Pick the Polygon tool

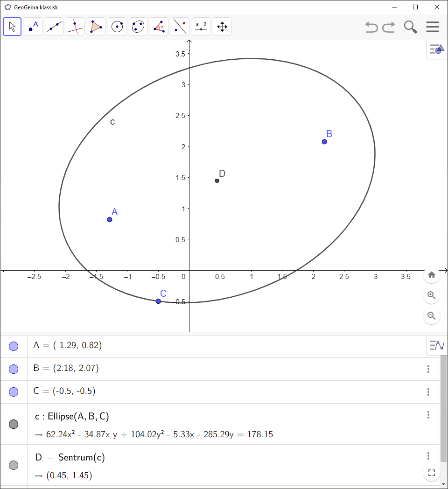(x=96, y=27)
